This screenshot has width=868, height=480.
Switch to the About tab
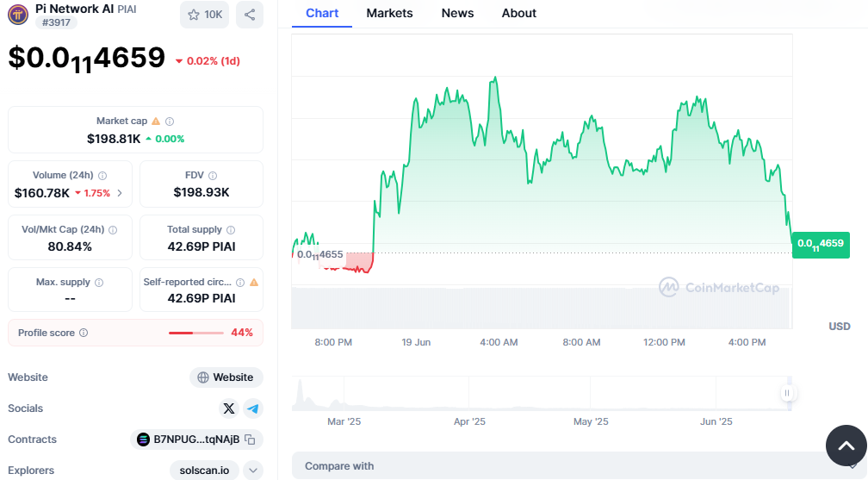click(x=519, y=13)
